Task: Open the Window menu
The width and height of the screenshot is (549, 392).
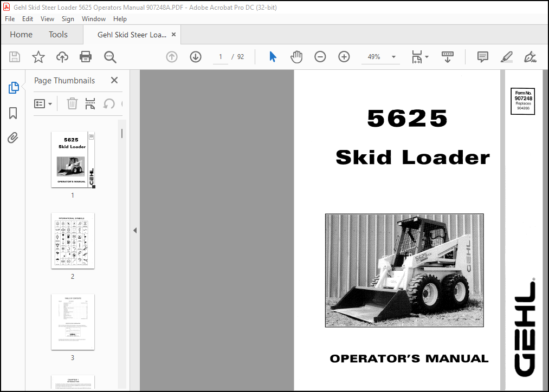Action: [93, 19]
